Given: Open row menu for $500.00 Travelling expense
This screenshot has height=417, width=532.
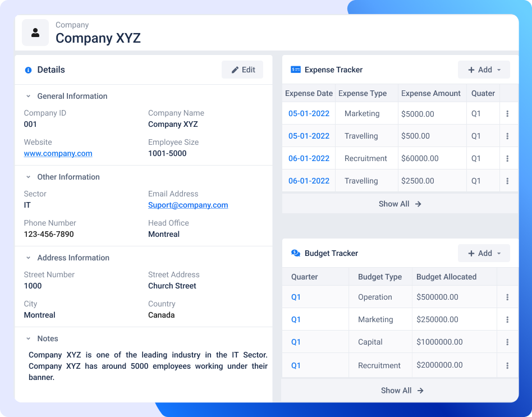Looking at the screenshot, I should tap(507, 136).
